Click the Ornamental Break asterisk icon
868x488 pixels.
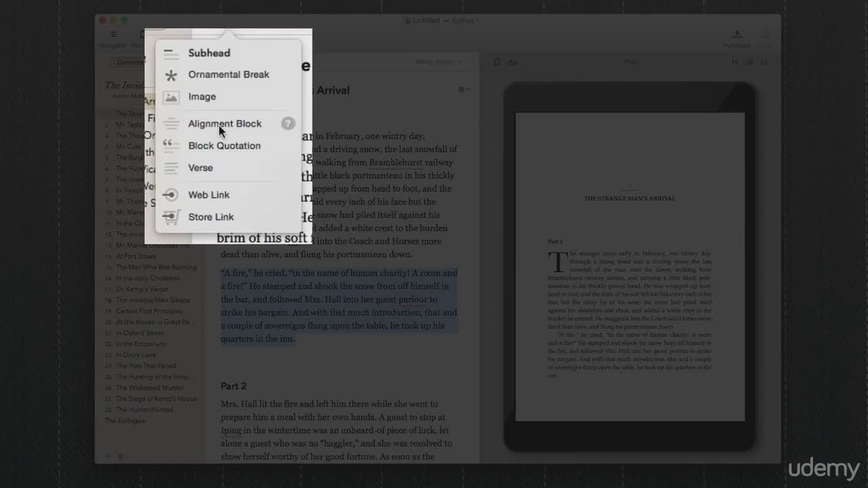click(x=172, y=75)
